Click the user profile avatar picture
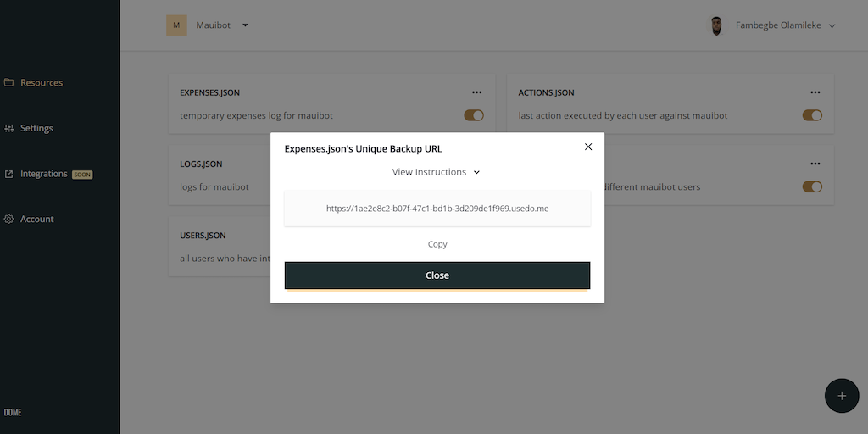Screen dimensions: 868x434 [716, 25]
